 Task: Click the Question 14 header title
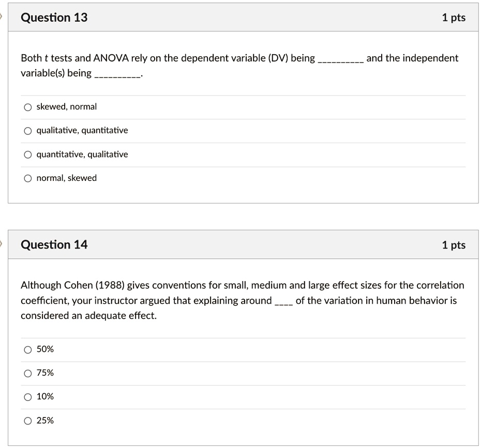tap(54, 244)
